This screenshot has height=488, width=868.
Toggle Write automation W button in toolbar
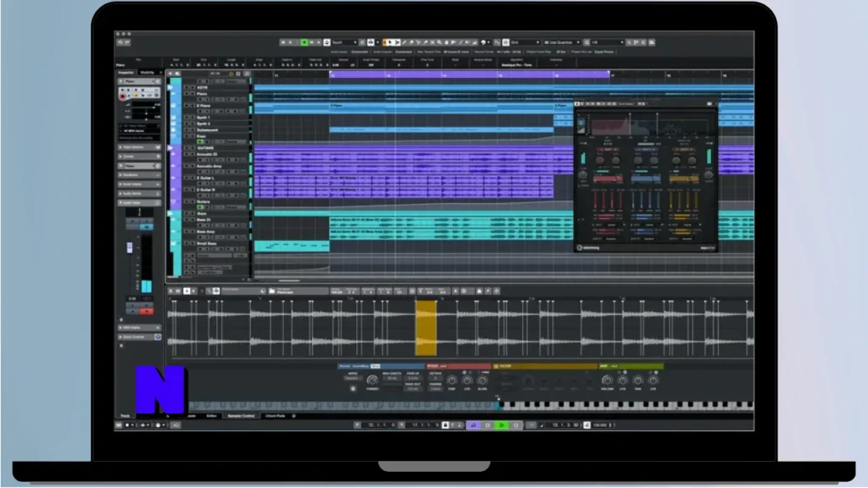[311, 42]
